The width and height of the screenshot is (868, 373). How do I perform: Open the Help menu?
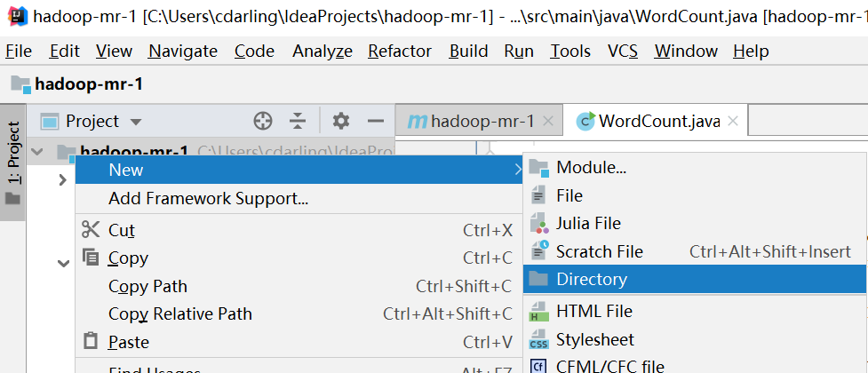(x=752, y=51)
